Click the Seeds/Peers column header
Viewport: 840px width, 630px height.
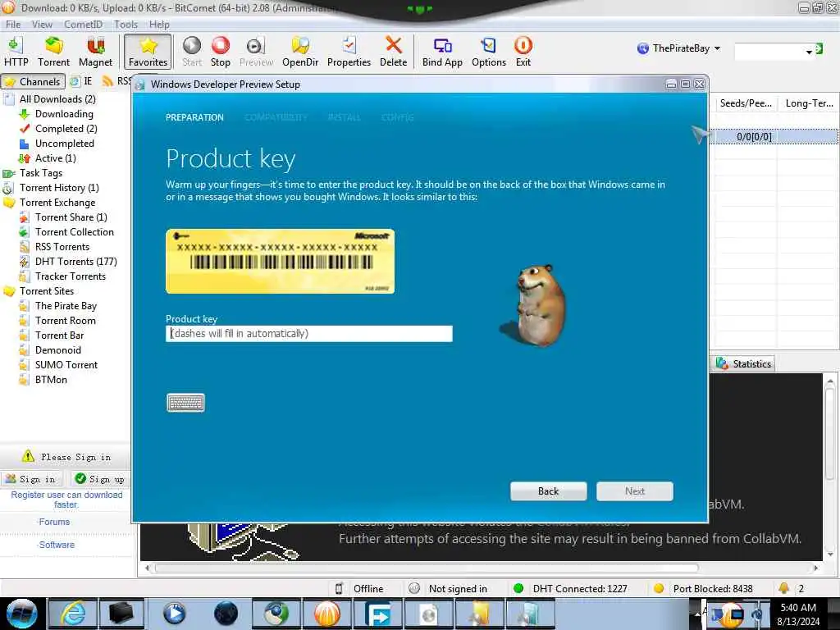pos(745,103)
